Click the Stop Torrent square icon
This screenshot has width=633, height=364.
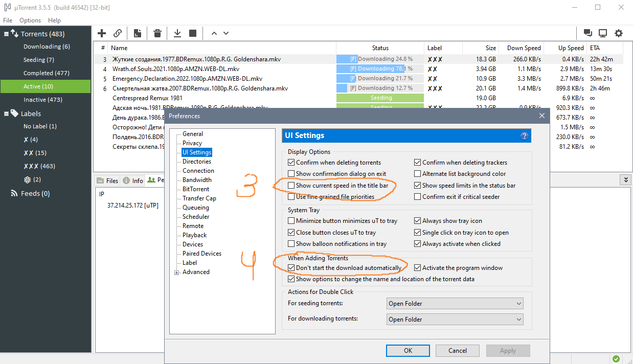coord(193,33)
